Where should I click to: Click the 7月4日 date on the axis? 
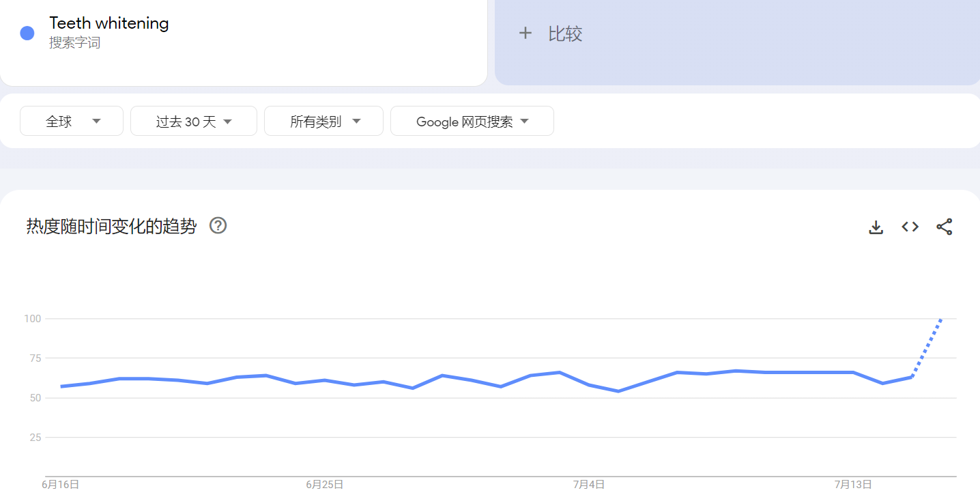pos(588,485)
